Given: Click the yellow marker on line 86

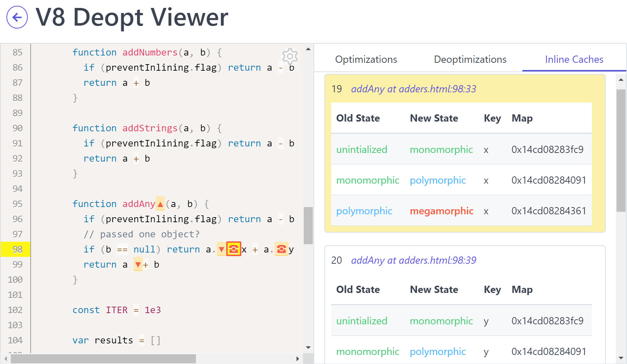Looking at the screenshot, I should (x=281, y=67).
